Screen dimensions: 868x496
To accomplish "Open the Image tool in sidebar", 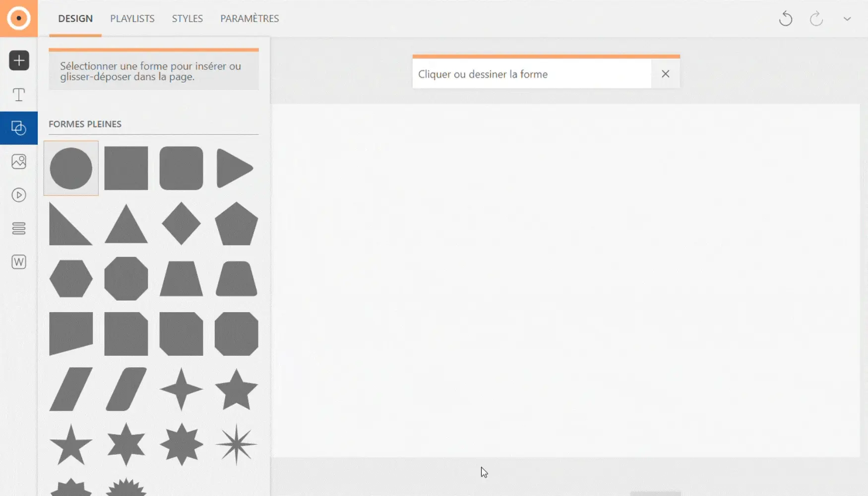I will (19, 161).
